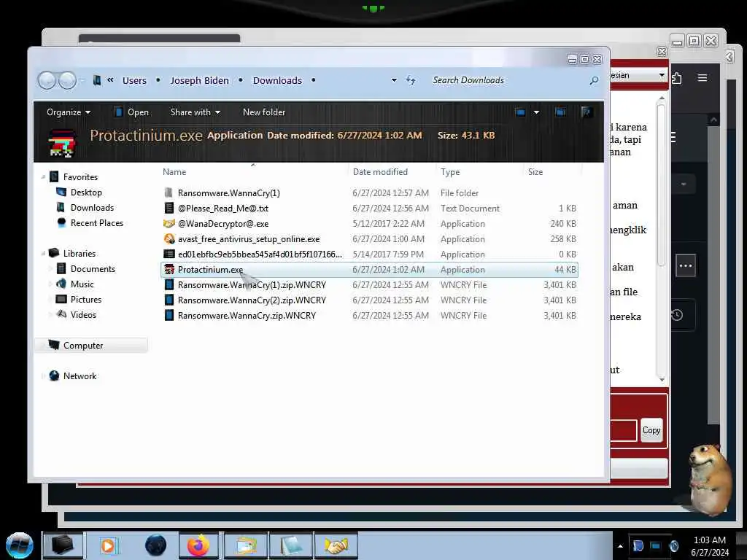Click the dark globe taskbar icon
Viewport: 747px width, 560px height.
(x=156, y=545)
